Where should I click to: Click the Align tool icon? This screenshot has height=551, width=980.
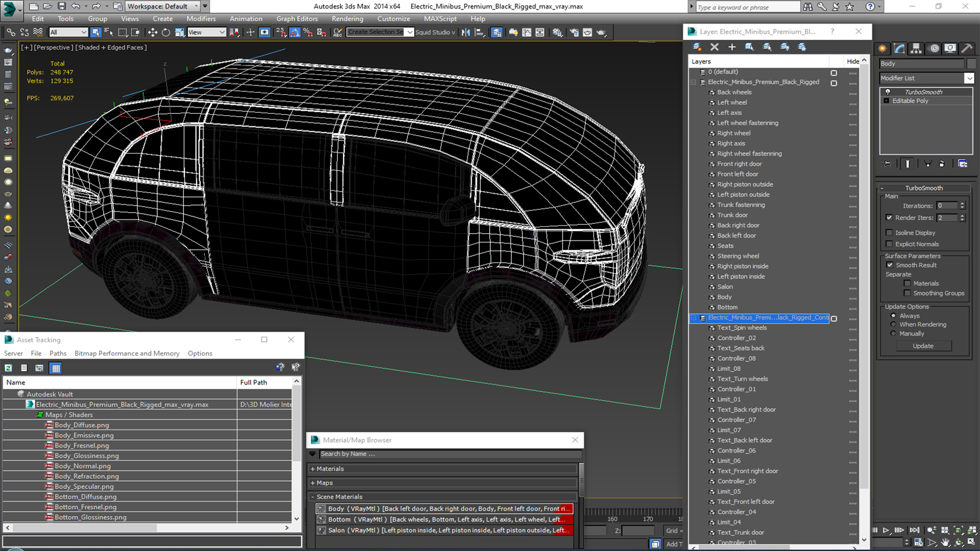pos(479,32)
